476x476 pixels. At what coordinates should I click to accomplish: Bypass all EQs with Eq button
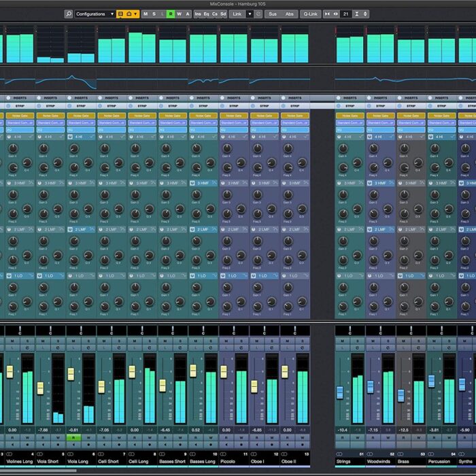pyautogui.click(x=206, y=14)
